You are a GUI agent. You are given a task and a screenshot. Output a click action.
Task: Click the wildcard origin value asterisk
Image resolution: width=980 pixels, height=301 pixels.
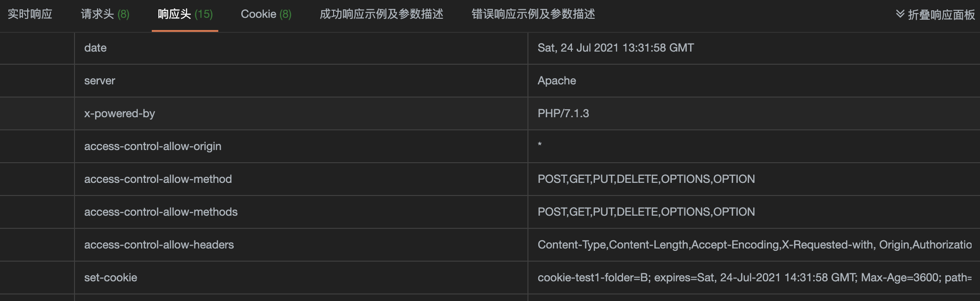540,146
